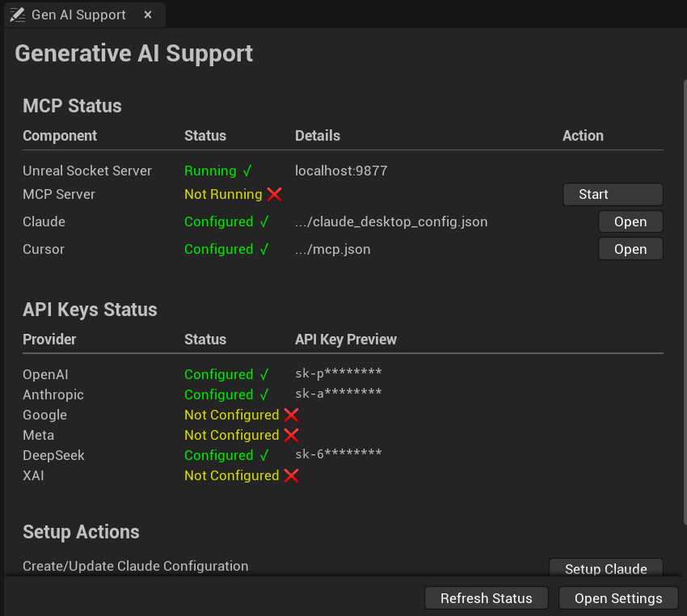The width and height of the screenshot is (687, 616).
Task: Click the Refresh Status button
Action: click(487, 598)
